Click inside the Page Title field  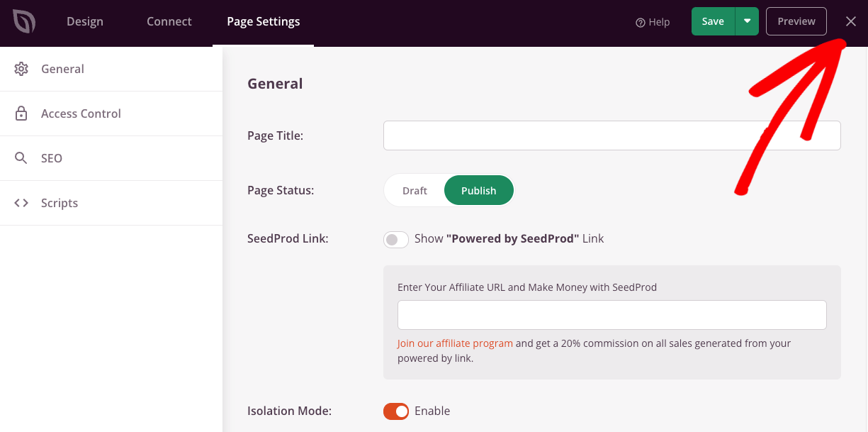[611, 135]
